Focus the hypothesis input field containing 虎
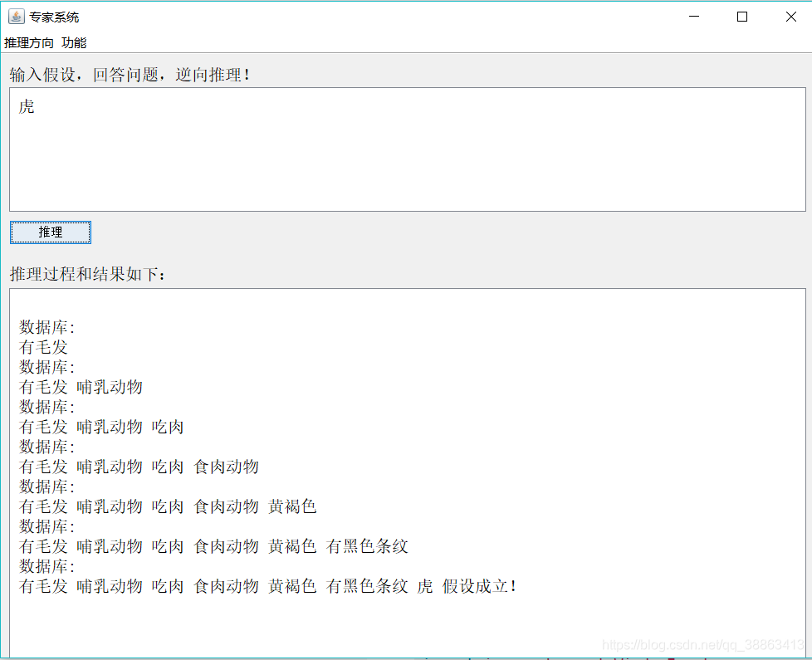The height and width of the screenshot is (660, 812). pyautogui.click(x=408, y=149)
